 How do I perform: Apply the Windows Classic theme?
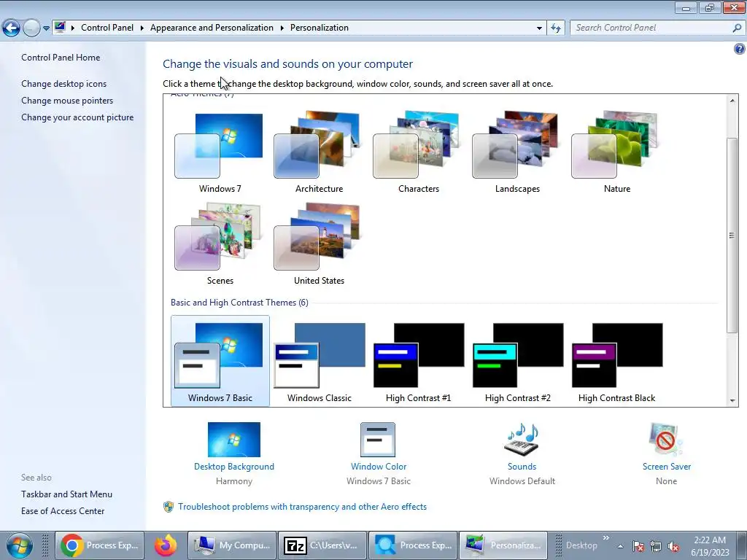[319, 360]
